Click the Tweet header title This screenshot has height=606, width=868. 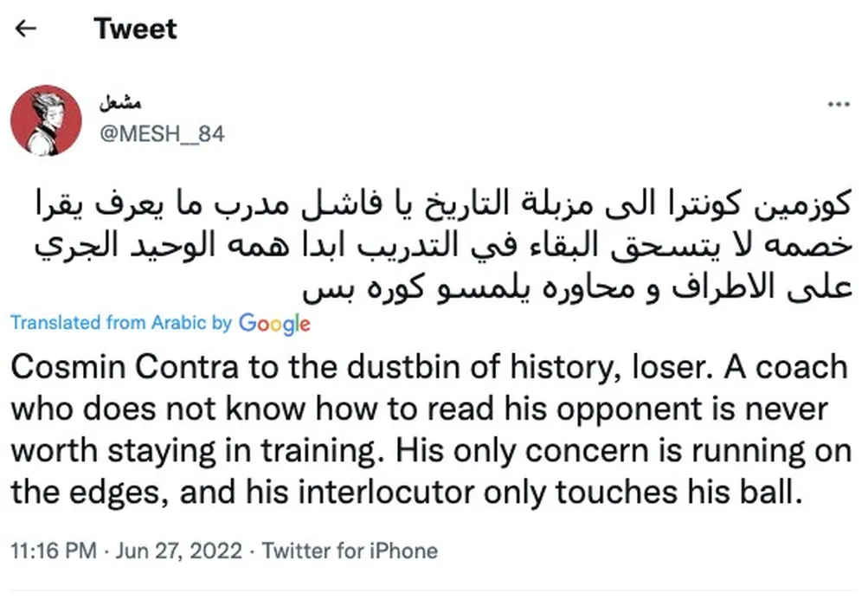point(135,29)
